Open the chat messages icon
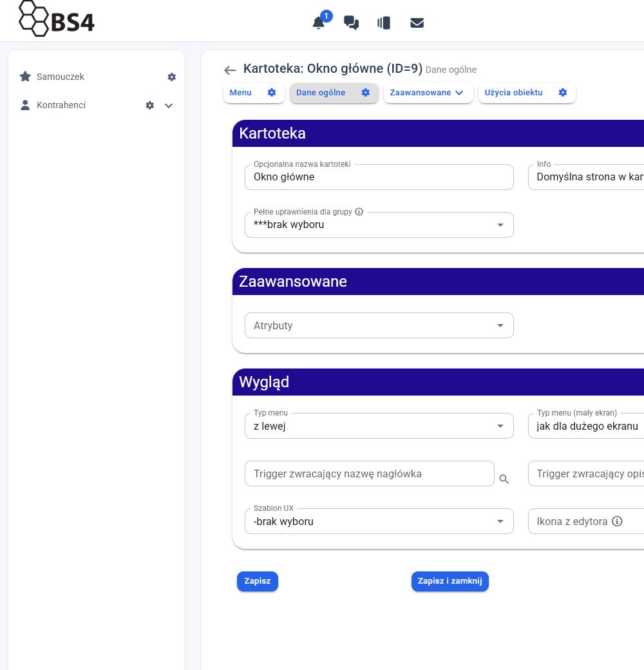 pyautogui.click(x=351, y=23)
